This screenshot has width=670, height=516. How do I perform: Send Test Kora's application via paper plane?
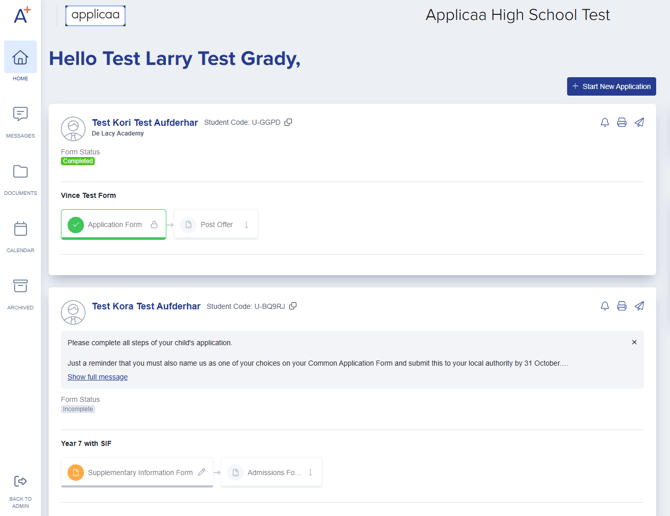(639, 307)
